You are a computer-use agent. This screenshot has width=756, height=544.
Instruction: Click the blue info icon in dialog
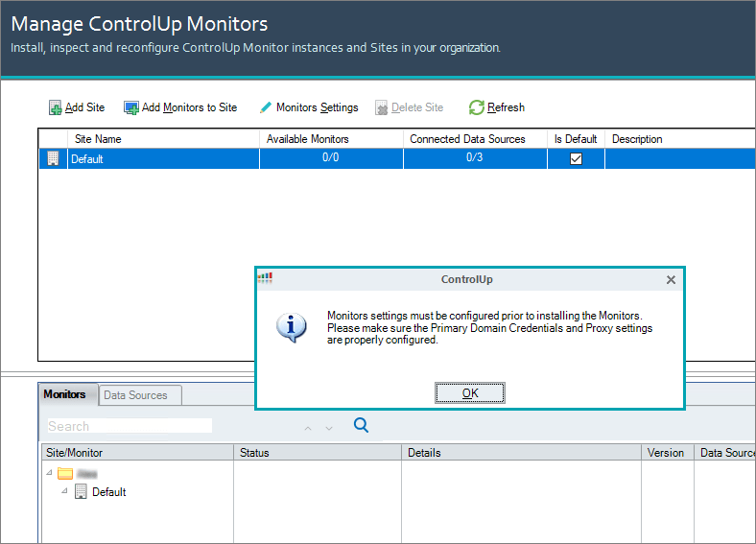point(292,327)
